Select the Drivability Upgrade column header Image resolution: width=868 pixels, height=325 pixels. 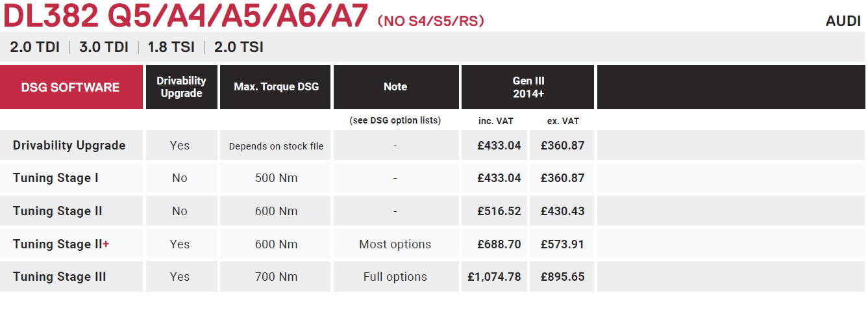click(181, 87)
